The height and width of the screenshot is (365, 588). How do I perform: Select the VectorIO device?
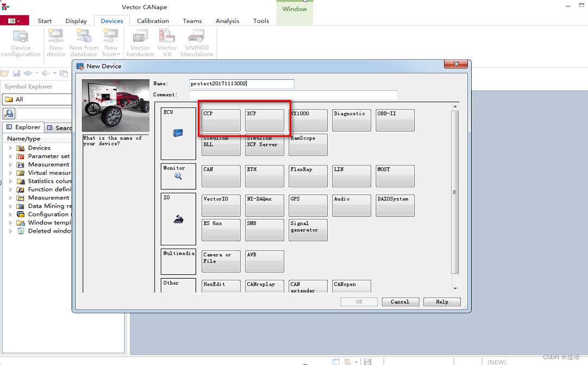pyautogui.click(x=221, y=205)
